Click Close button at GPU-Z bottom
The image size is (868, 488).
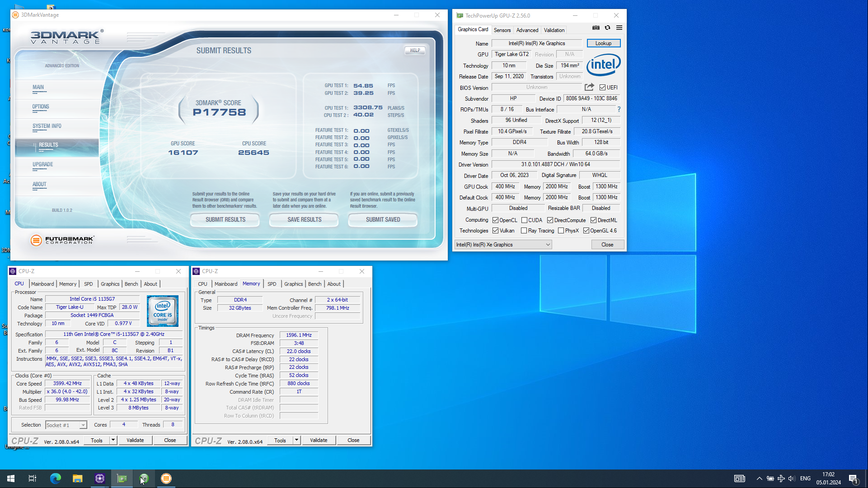(x=607, y=245)
